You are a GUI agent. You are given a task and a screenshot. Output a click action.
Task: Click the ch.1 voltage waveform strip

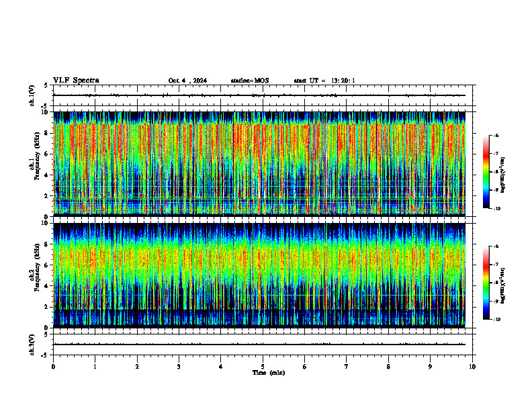click(x=263, y=95)
